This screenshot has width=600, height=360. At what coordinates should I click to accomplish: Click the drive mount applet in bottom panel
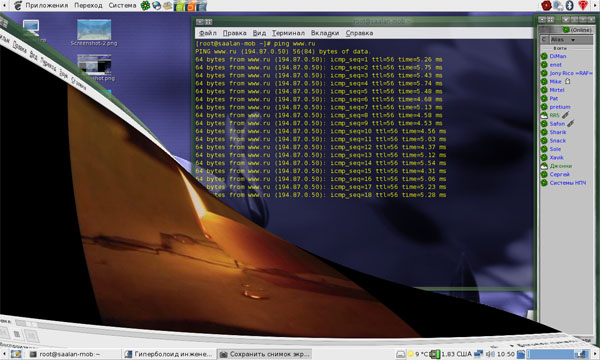coord(400,355)
